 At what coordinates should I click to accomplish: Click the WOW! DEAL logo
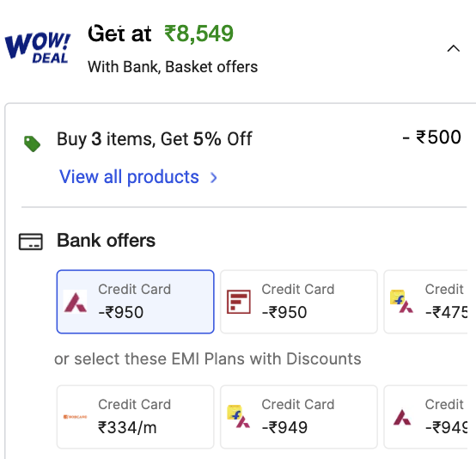point(37,48)
